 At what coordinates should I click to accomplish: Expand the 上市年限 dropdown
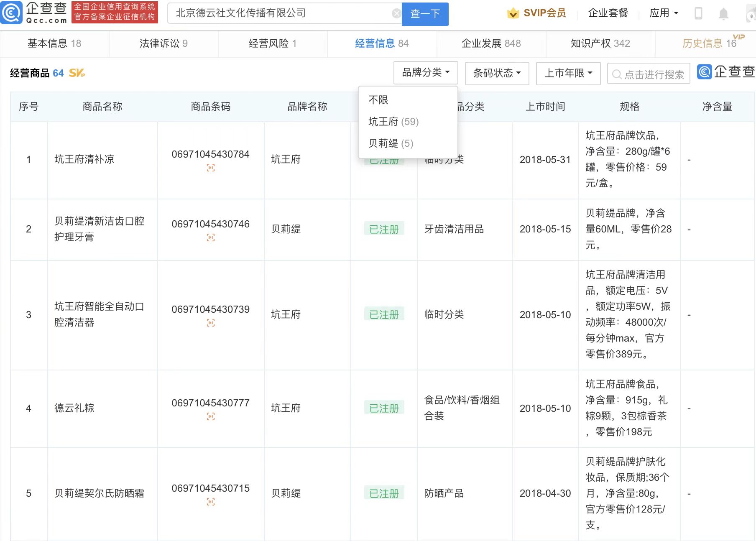tap(568, 73)
